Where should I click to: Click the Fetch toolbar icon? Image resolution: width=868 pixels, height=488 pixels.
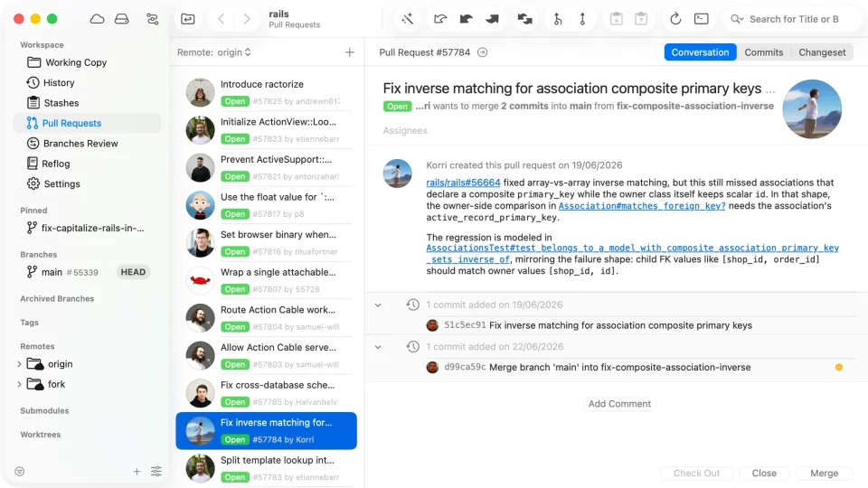click(440, 19)
